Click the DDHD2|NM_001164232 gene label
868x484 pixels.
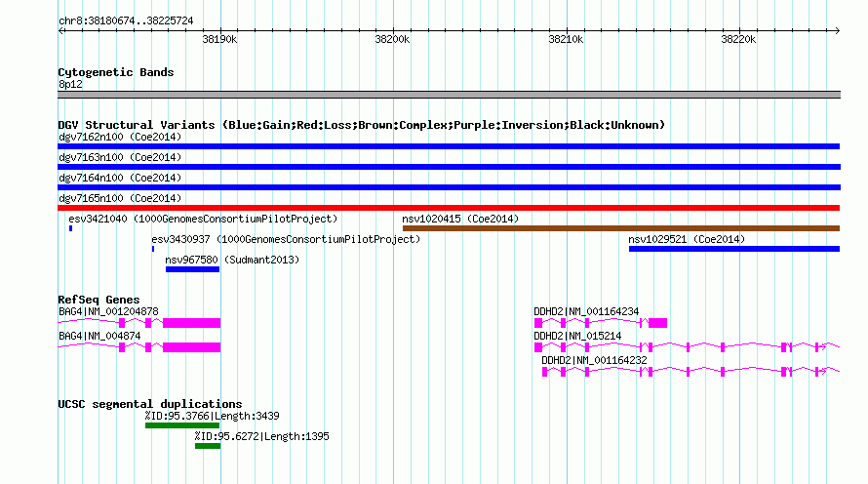click(594, 360)
